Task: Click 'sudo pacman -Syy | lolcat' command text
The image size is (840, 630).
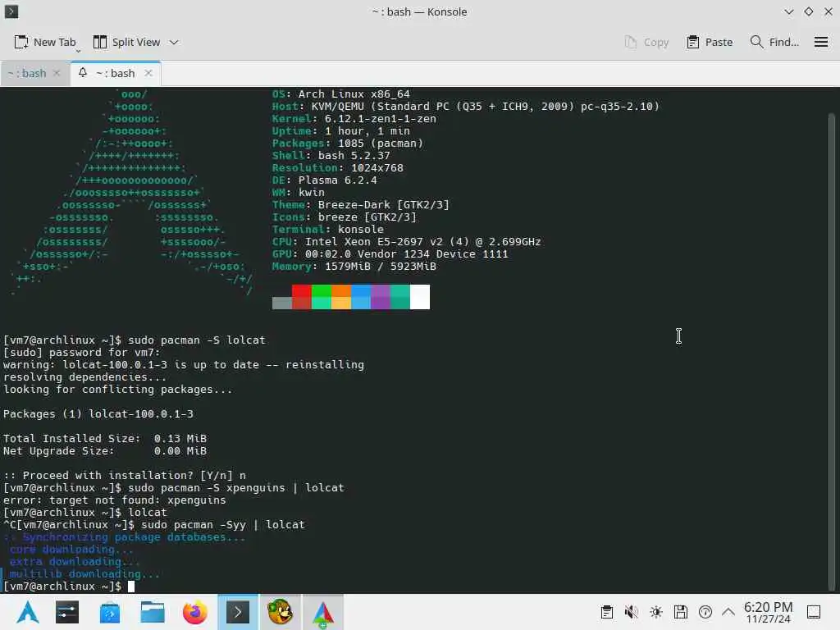Action: click(x=223, y=524)
